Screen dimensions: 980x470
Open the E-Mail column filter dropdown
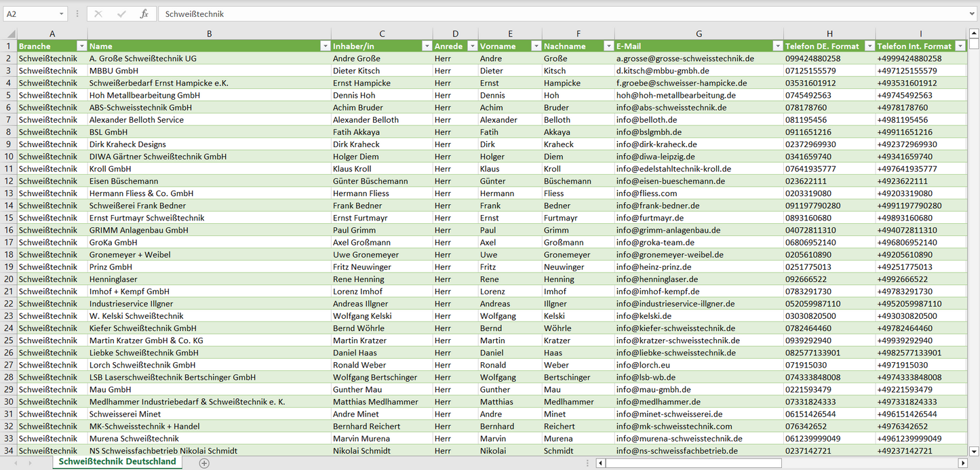click(777, 46)
